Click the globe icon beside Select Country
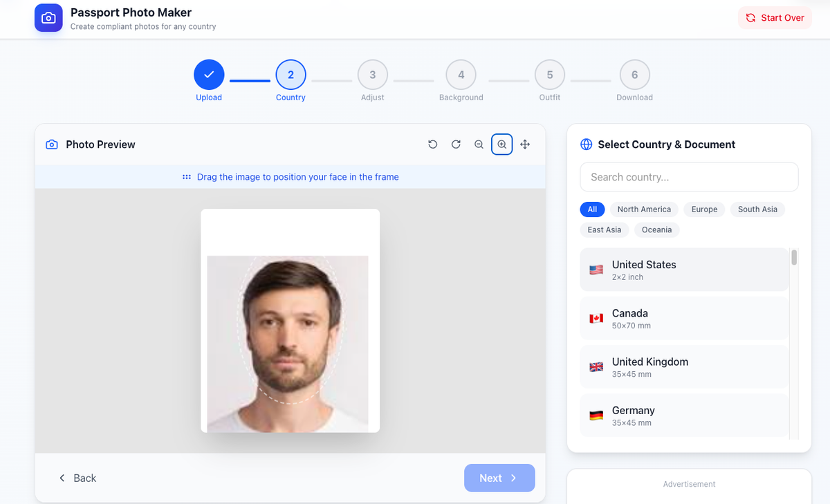 586,144
